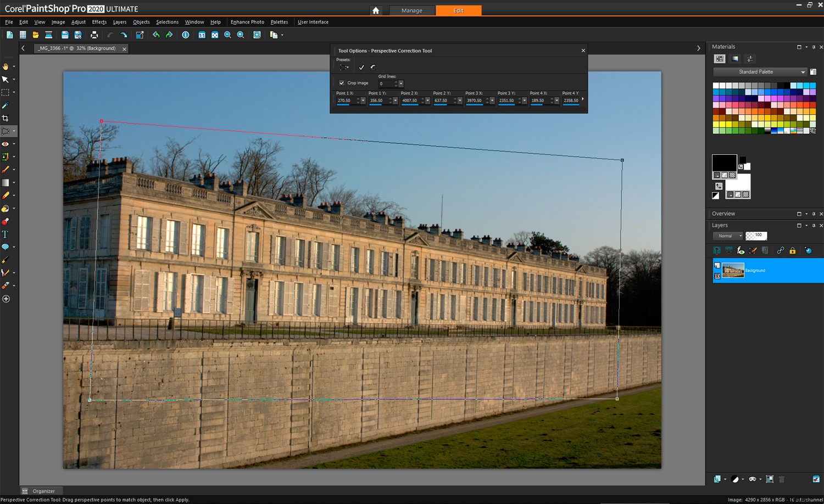Open the New Image icon
This screenshot has height=504, width=824.
9,35
